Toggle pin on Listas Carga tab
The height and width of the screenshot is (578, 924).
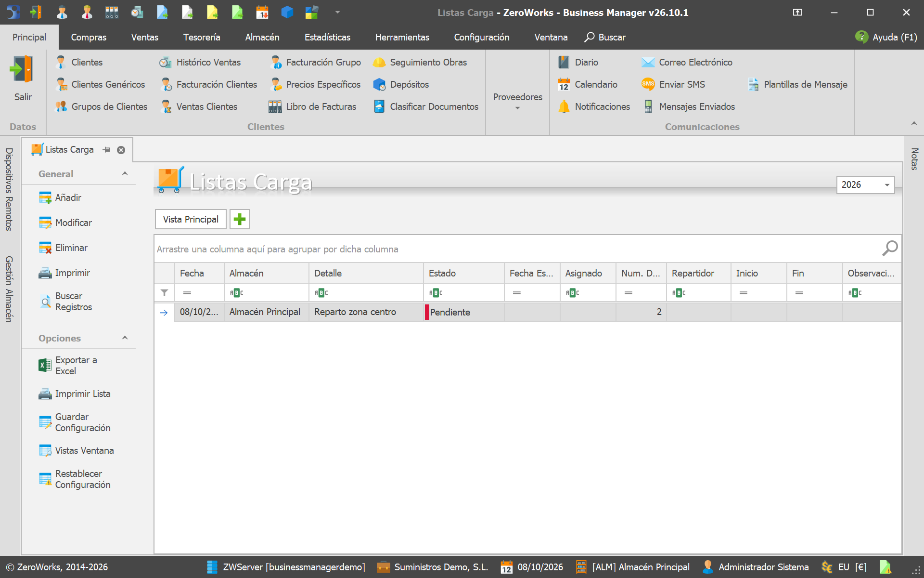point(106,150)
